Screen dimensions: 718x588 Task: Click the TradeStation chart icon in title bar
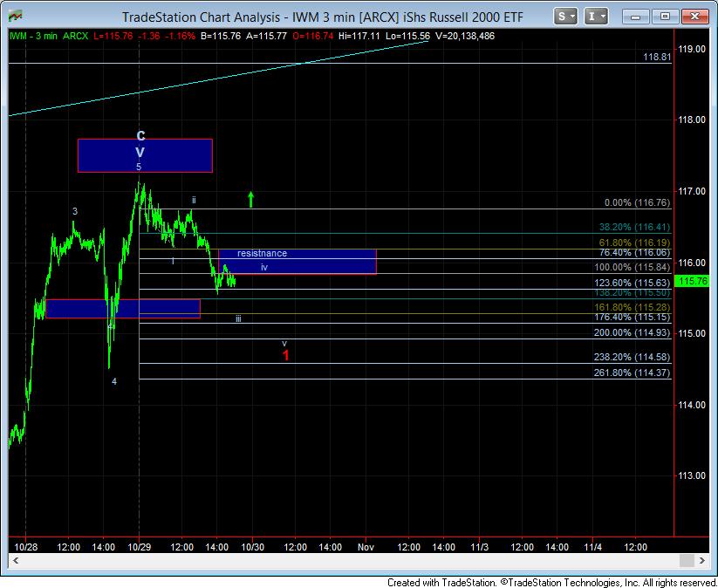15,17
